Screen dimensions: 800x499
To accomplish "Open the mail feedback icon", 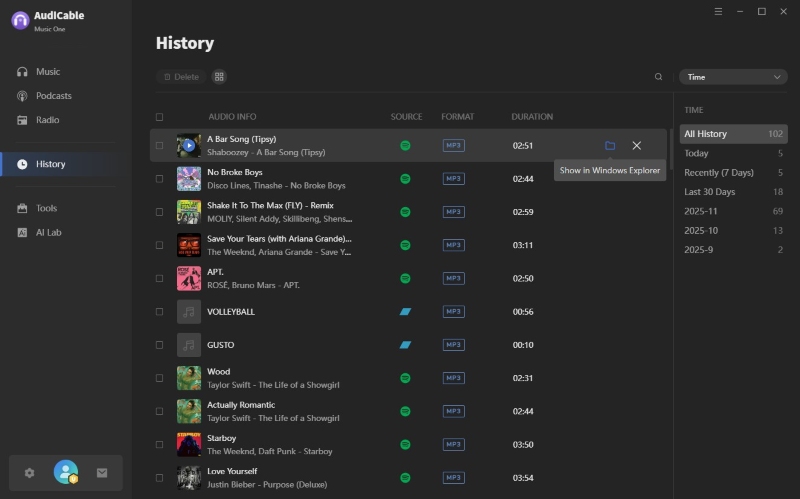I will (x=102, y=473).
